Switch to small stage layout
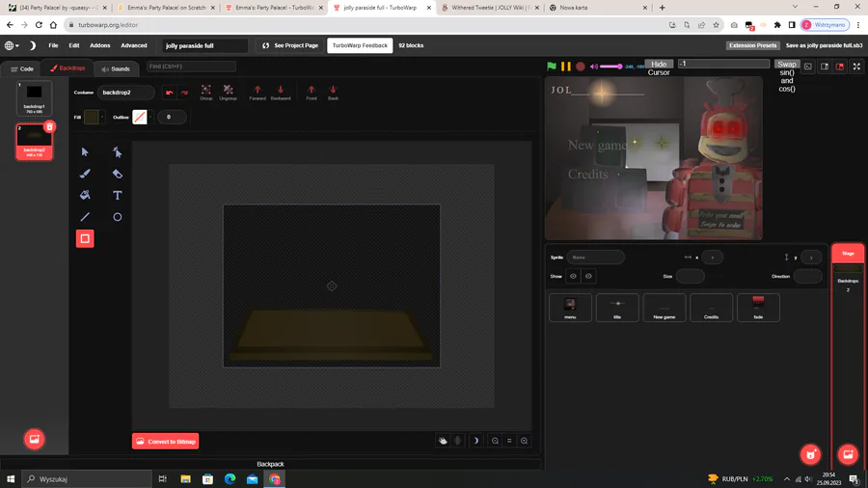868x488 pixels. tap(825, 67)
